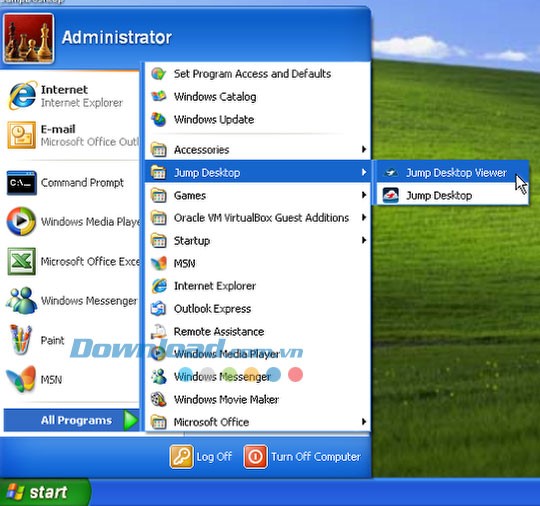
Task: Expand the Accessories submenu arrow
Action: pos(364,149)
